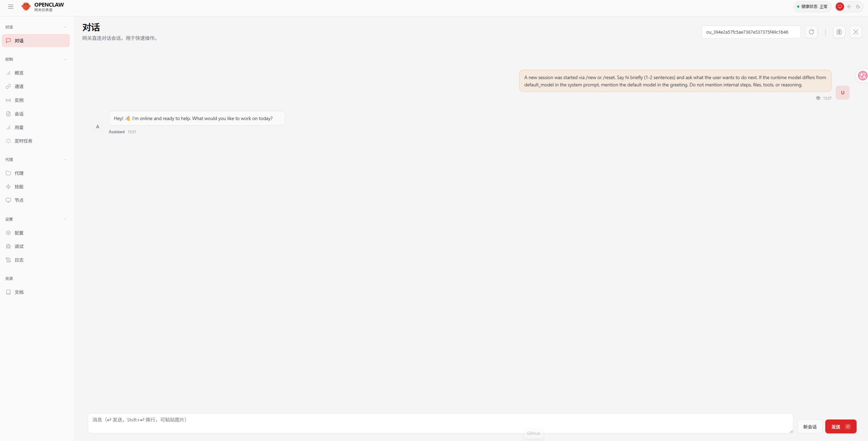Viewport: 868px width, 441px height.
Task: Click the assistant greeting message bubble
Action: click(197, 118)
